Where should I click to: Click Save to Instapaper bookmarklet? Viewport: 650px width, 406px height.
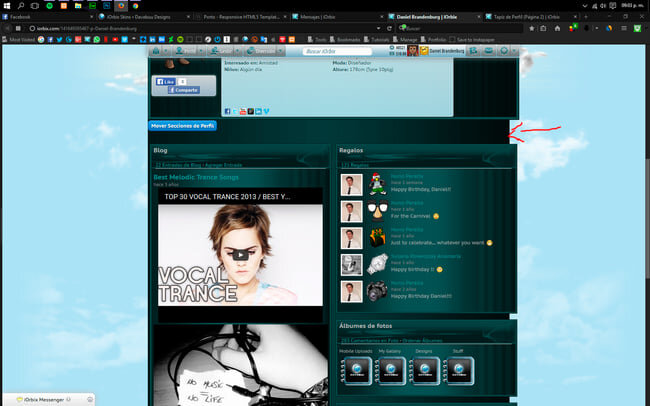[x=472, y=39]
